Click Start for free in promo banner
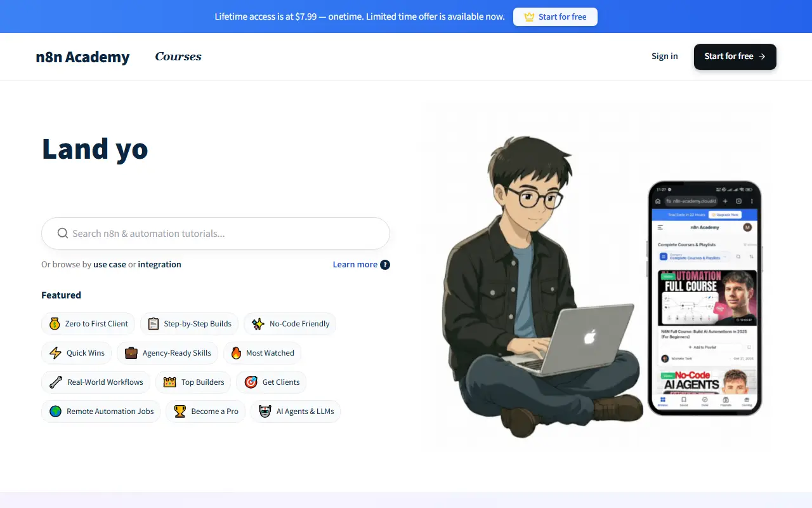812x508 pixels. click(555, 17)
